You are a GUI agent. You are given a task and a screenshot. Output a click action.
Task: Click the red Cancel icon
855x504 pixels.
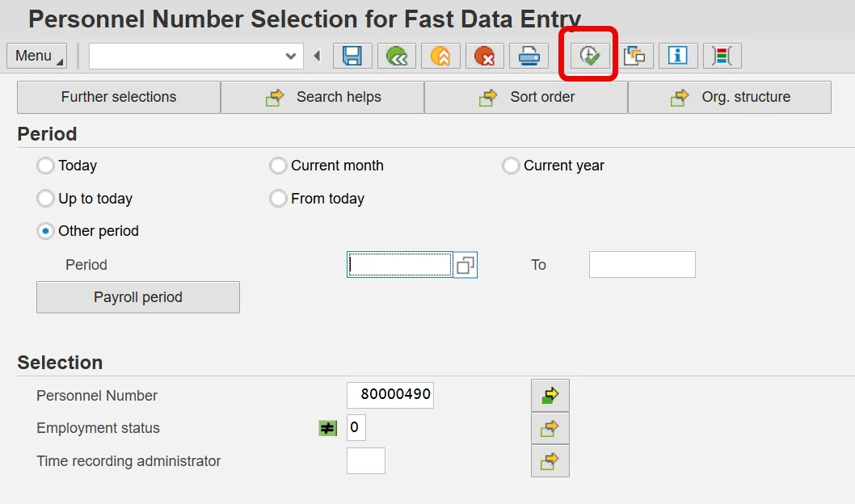(x=484, y=56)
